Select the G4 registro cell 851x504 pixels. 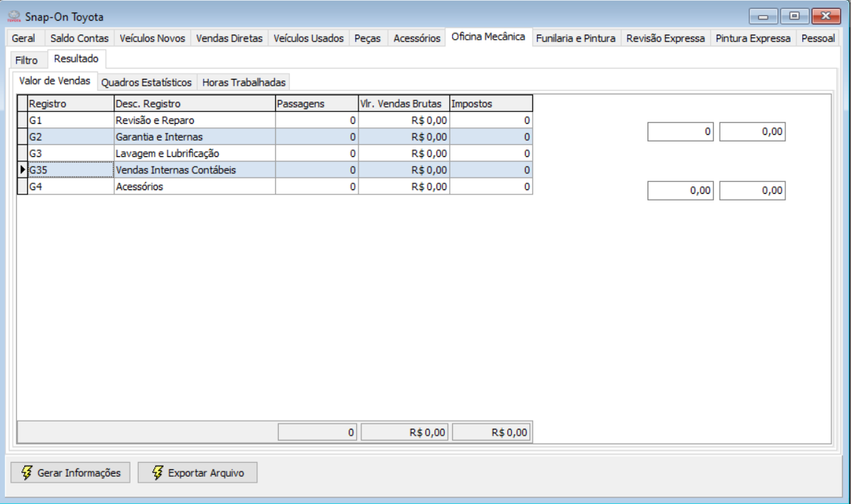[x=71, y=186]
